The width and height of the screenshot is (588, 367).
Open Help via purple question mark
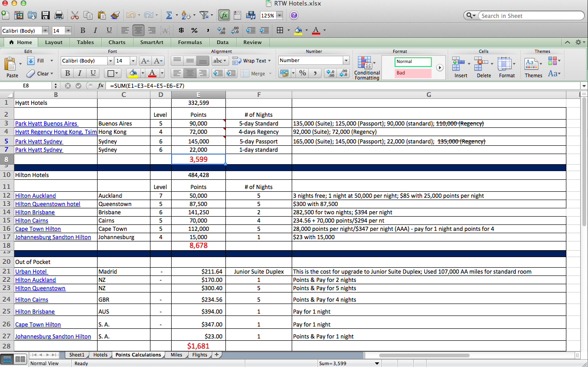point(294,16)
